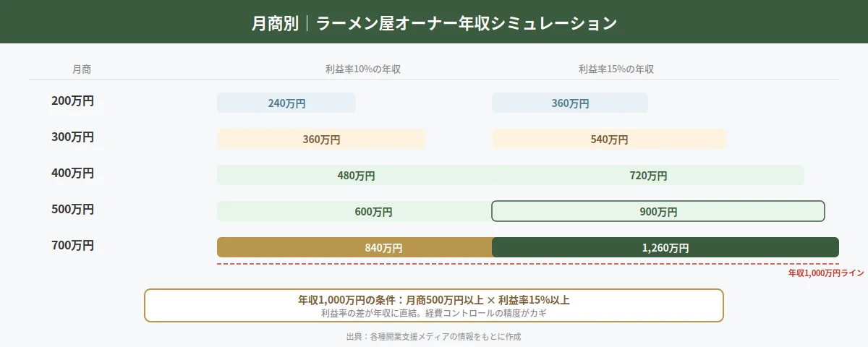
Task: Click the 出典 source credit line
Action: [x=434, y=336]
